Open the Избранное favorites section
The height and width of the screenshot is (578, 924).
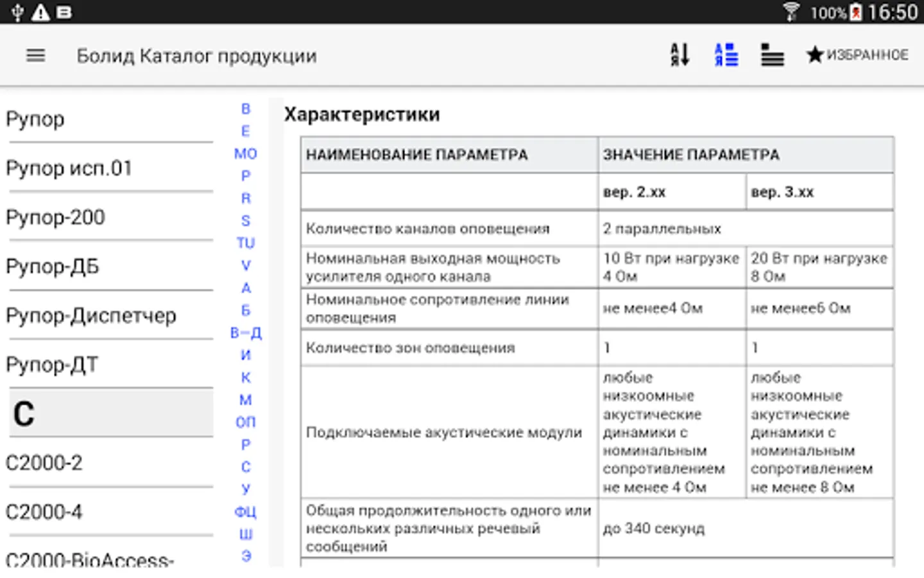(x=857, y=55)
